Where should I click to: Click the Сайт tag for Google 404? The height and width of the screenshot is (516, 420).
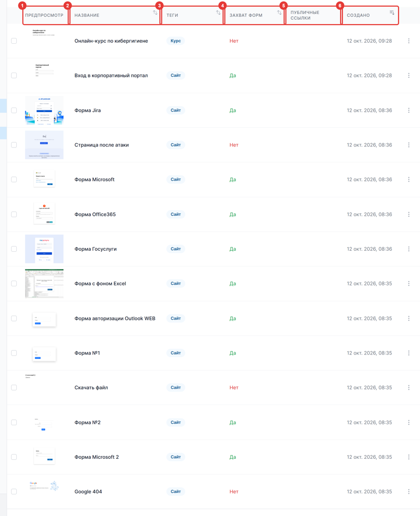point(176,491)
